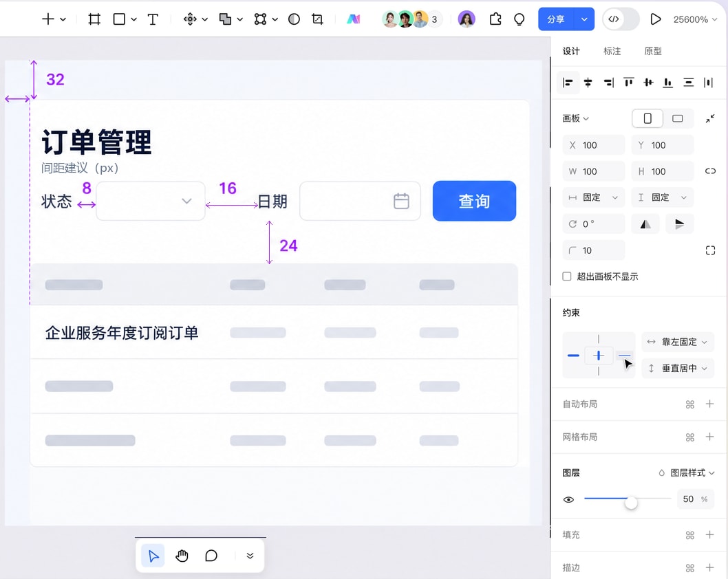Click the opacity 50 value field
Screen dimensions: 728x579
tap(694, 499)
